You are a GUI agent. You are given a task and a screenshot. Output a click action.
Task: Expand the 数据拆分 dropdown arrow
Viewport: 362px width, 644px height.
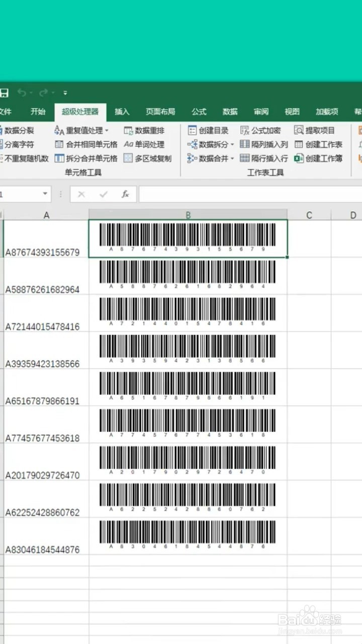point(233,145)
